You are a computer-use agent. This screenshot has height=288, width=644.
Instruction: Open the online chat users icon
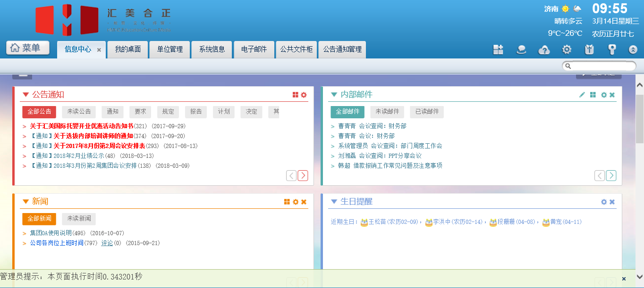pyautogui.click(x=521, y=50)
